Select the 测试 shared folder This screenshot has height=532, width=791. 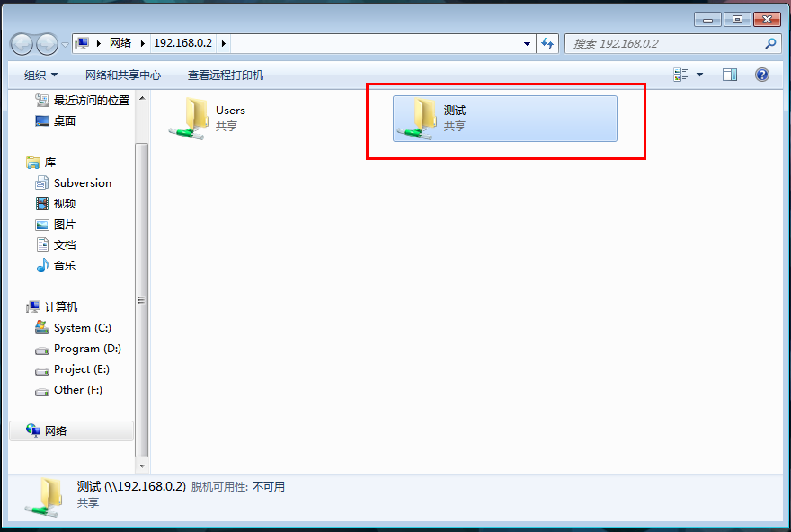(x=505, y=119)
